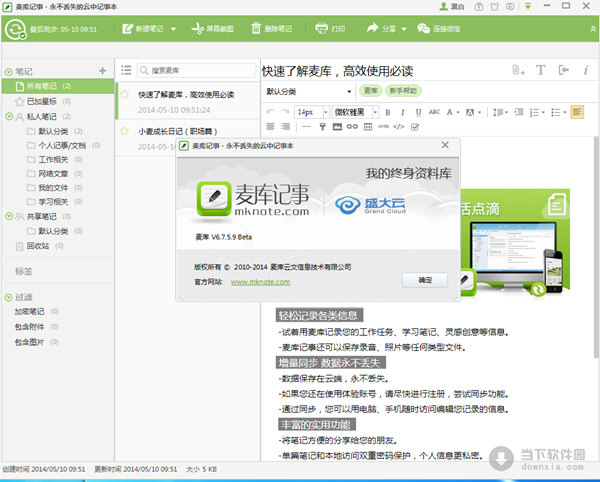Insert an image into the note
This screenshot has height=482, width=600.
tap(337, 127)
